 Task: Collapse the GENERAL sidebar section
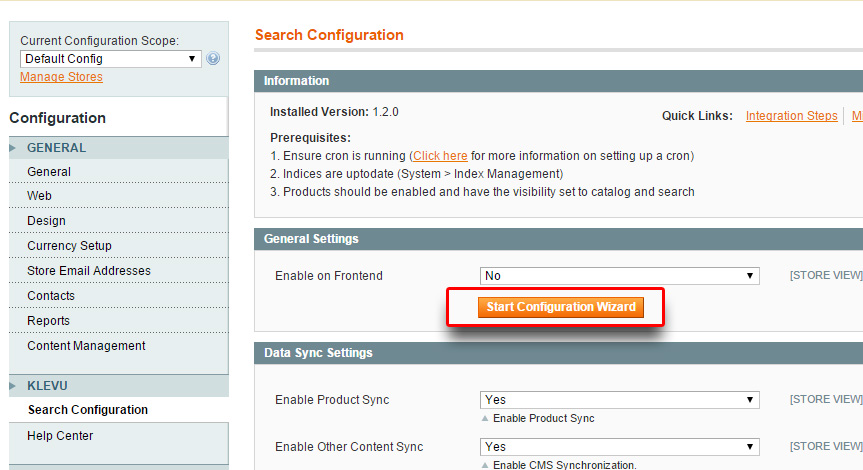pyautogui.click(x=56, y=148)
